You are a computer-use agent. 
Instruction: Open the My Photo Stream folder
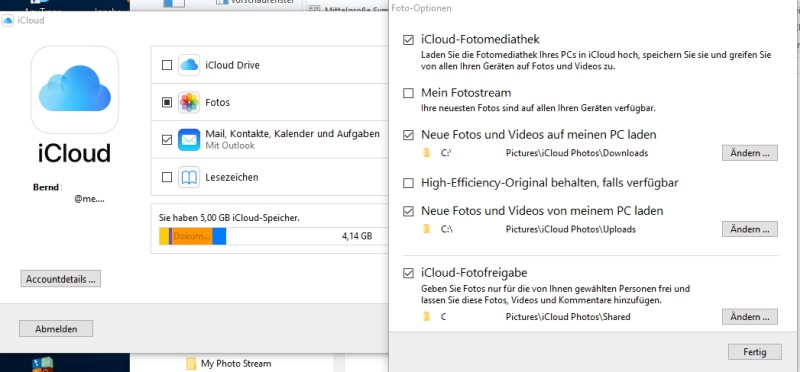(x=230, y=364)
